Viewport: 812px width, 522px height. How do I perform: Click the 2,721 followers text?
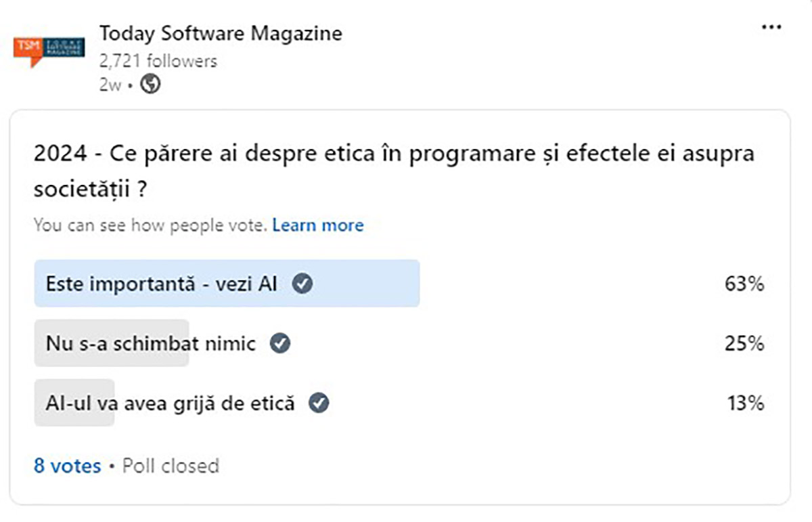click(158, 61)
